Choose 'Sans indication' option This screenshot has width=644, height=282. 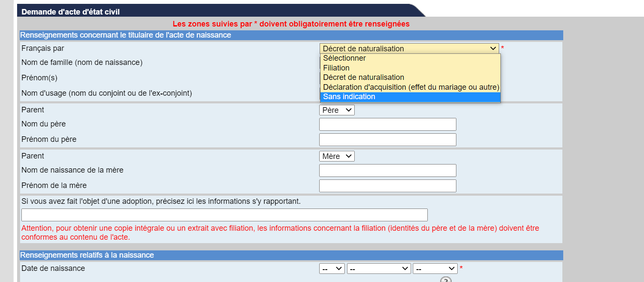pyautogui.click(x=410, y=97)
